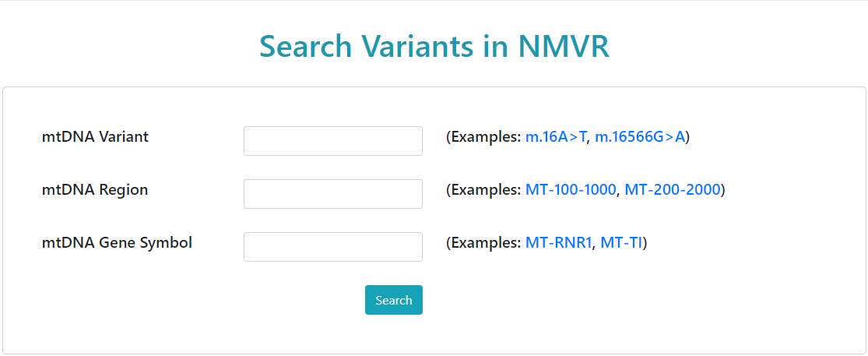Click the "mtDNA Region" field label

point(95,190)
